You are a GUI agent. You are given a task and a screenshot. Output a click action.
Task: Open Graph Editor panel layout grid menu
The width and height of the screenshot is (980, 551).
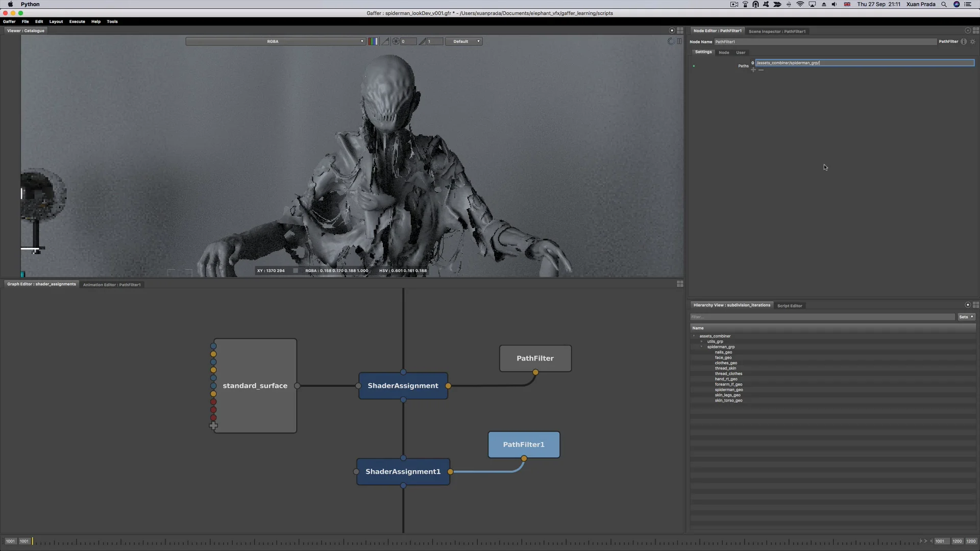(680, 284)
